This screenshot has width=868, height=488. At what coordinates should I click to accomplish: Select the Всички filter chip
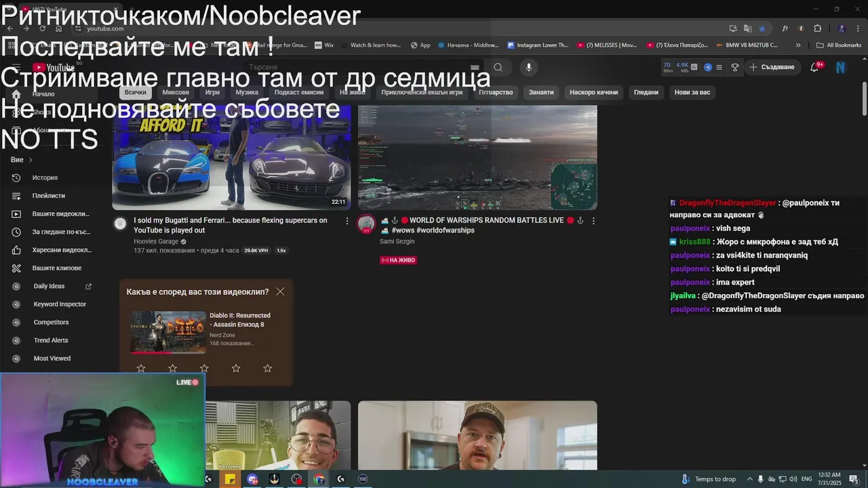tap(136, 92)
